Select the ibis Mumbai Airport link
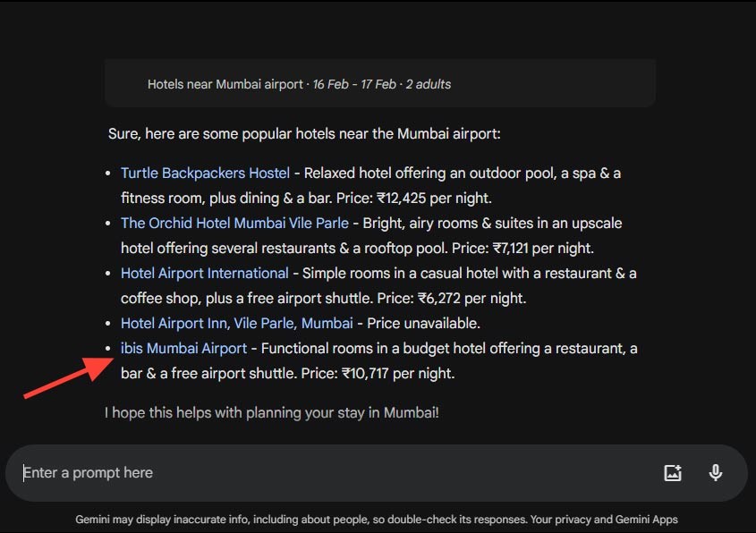 (183, 349)
